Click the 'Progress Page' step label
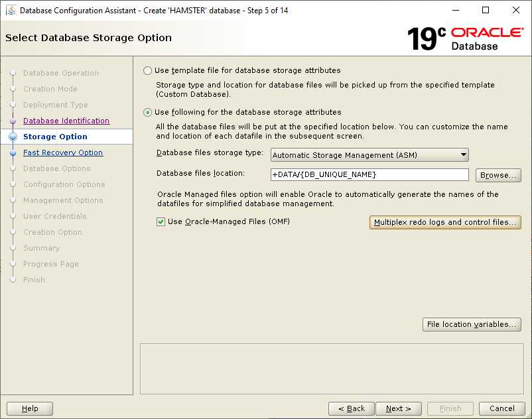Viewport: 532px width, 419px height. 51,264
